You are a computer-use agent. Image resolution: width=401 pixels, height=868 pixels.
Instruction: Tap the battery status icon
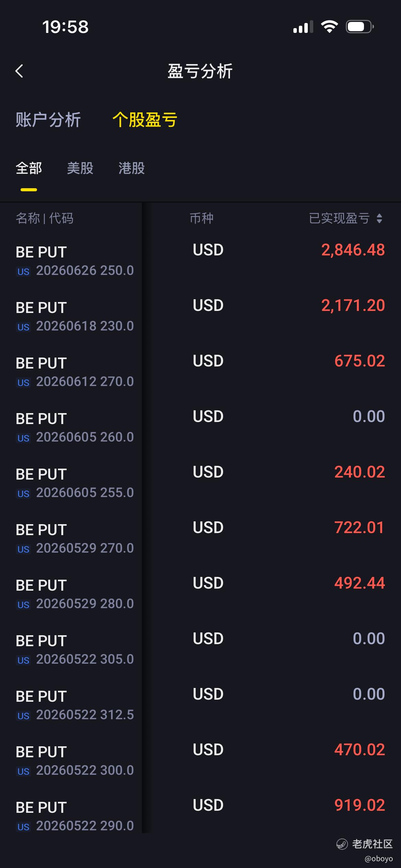(360, 27)
